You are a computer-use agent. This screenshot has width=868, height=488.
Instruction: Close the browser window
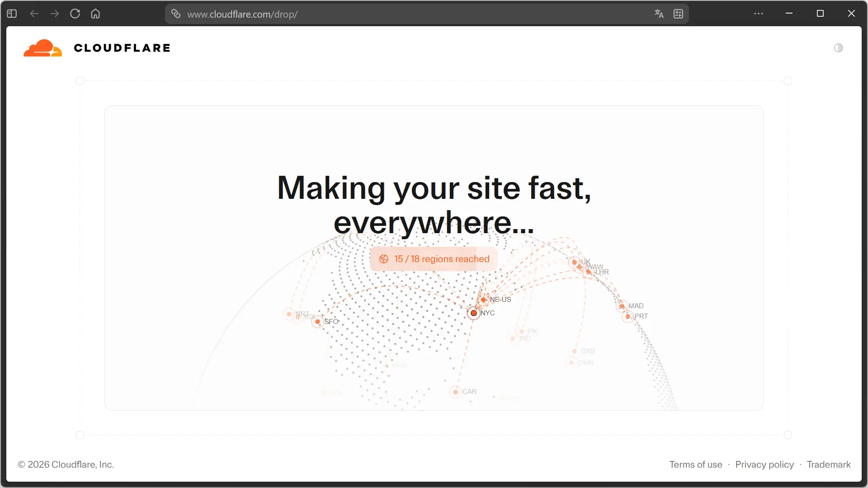851,14
